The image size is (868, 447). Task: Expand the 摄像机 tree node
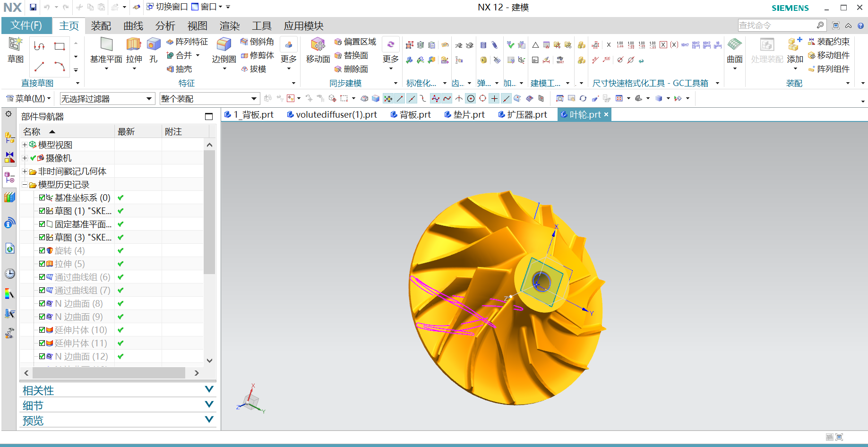coord(25,158)
